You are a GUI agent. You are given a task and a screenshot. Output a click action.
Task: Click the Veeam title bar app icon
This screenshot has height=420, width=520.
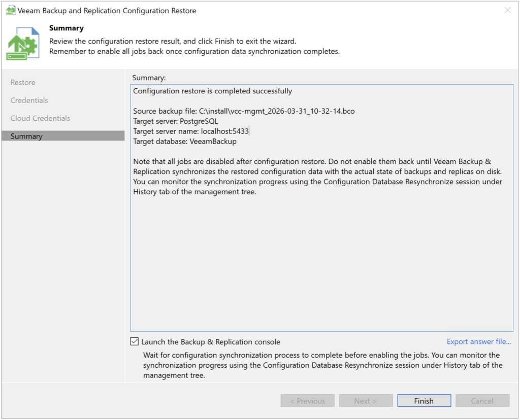(11, 10)
